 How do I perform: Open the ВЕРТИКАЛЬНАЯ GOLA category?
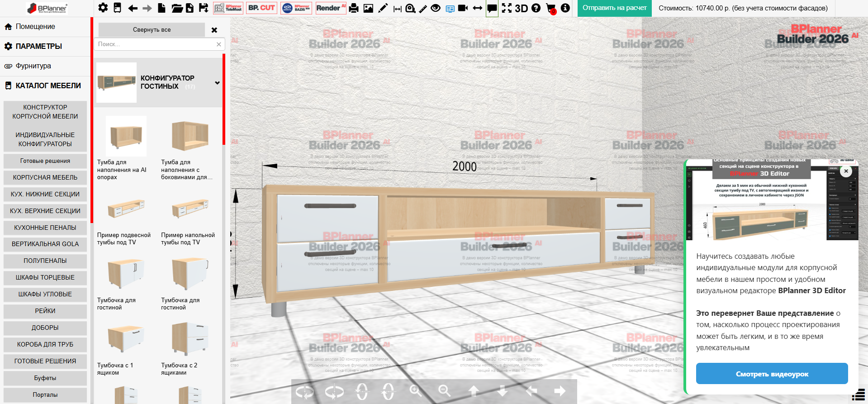click(45, 244)
